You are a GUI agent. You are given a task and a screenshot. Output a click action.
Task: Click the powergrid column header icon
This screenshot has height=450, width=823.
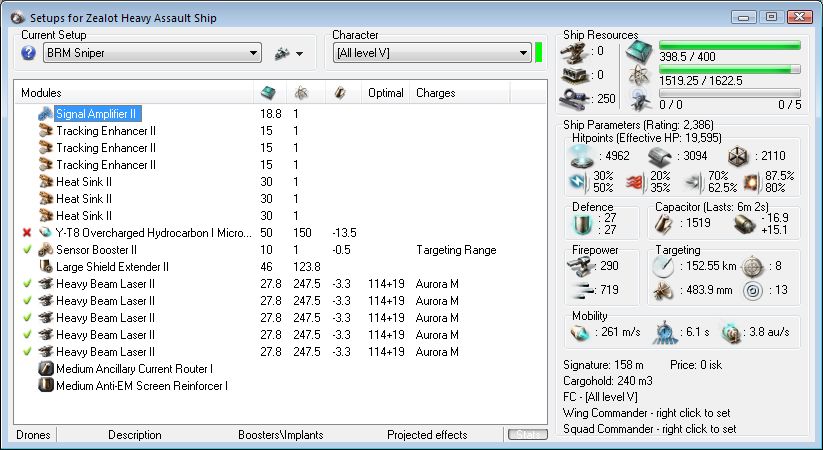(x=301, y=93)
